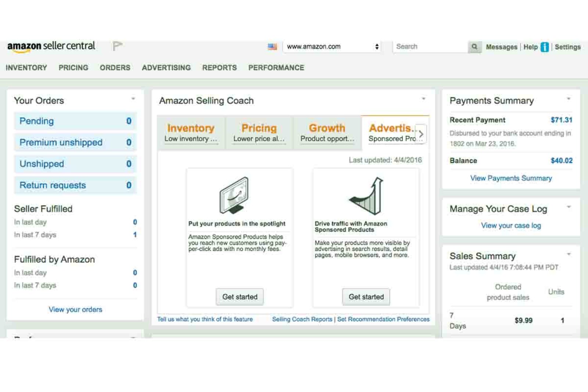This screenshot has height=392, width=588.
Task: Click the flag icon beside the logo
Action: 117,46
